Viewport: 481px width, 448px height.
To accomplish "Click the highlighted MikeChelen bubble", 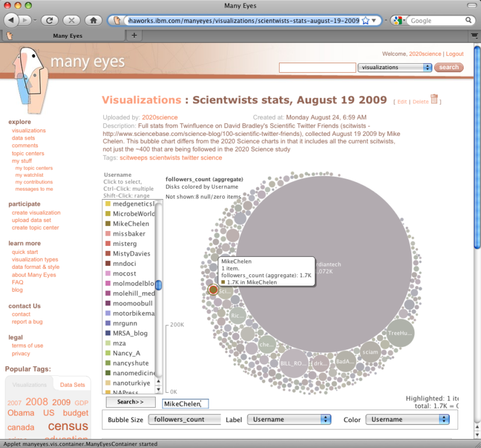I will click(213, 289).
